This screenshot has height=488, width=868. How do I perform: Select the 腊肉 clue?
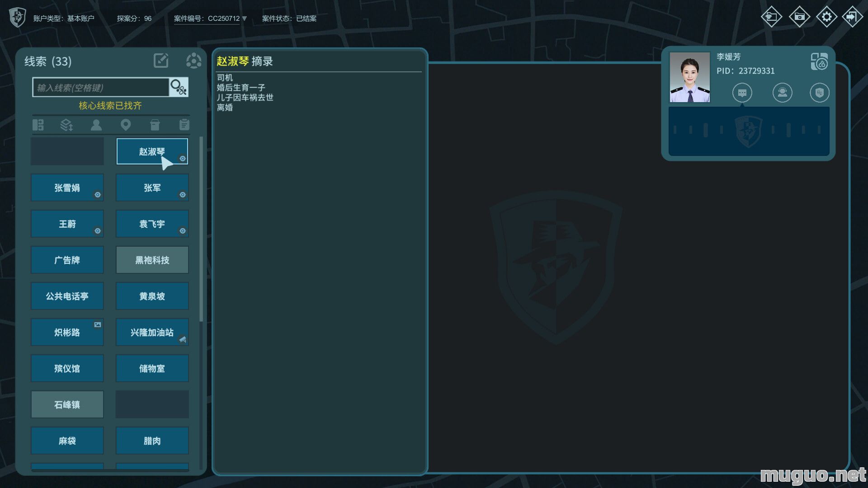(x=152, y=441)
